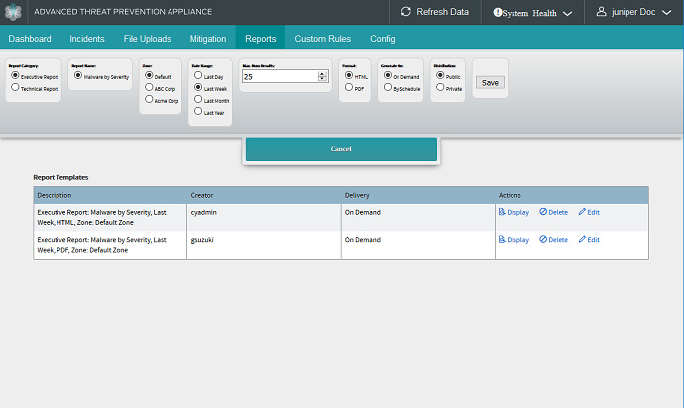684x408 pixels.
Task: Edit the cyadmin report template
Action: point(589,212)
